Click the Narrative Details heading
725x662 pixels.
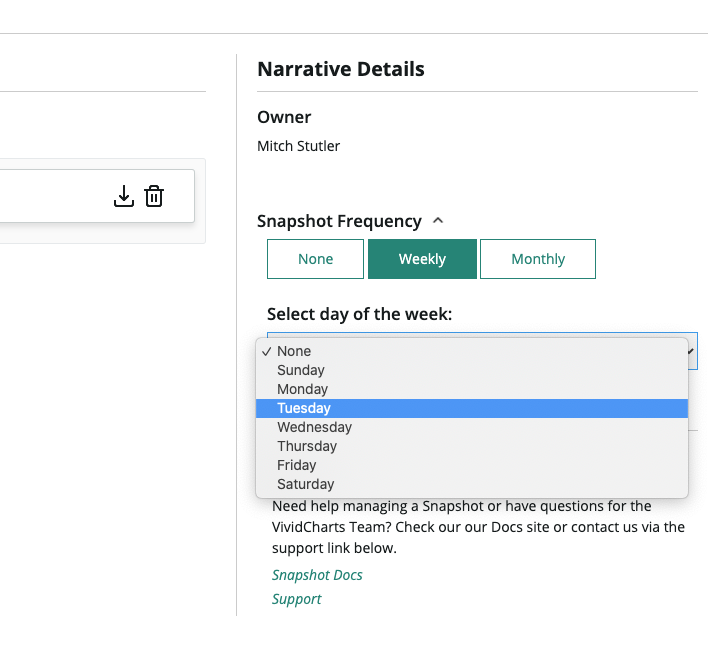341,69
